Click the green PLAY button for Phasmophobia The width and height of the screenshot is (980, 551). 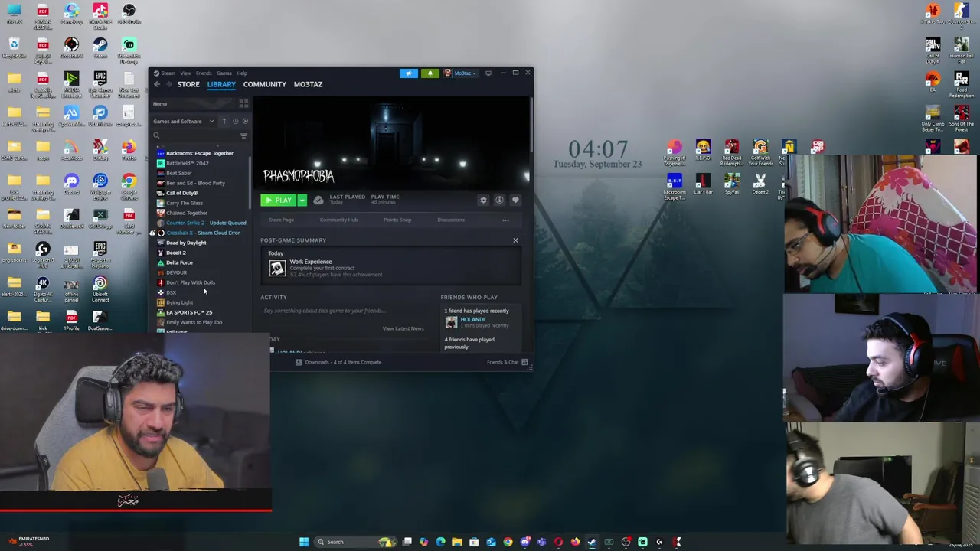[279, 201]
